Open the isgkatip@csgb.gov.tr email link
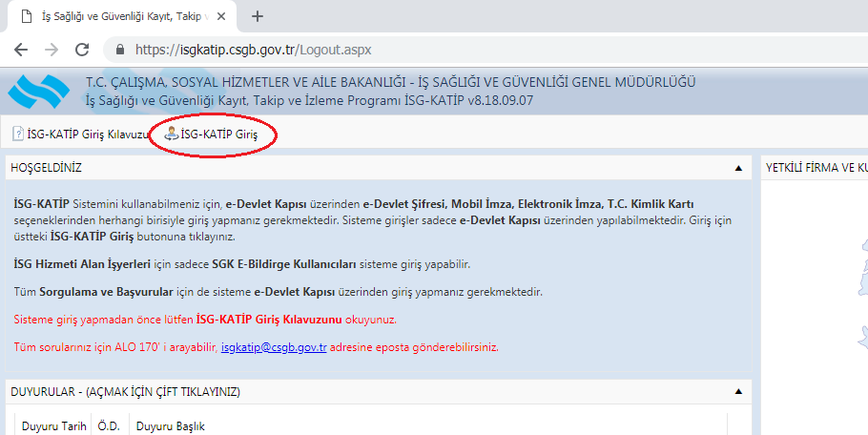This screenshot has width=868, height=435. point(274,347)
